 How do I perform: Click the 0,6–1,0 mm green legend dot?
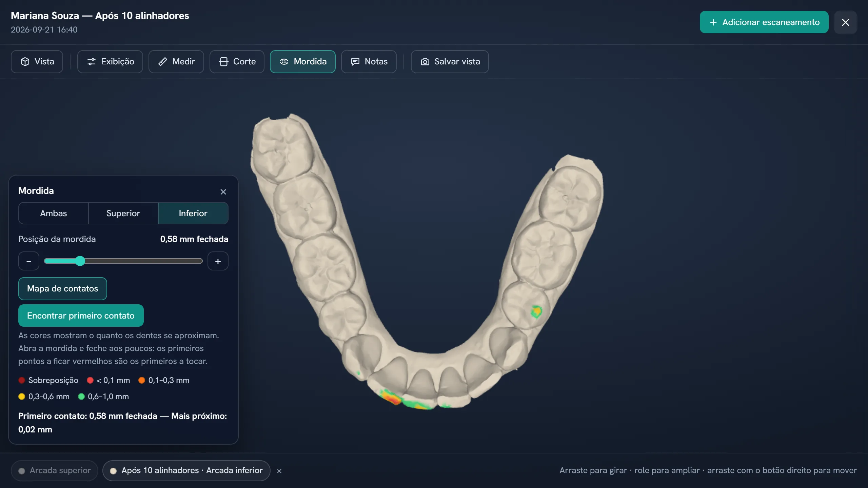[81, 396]
